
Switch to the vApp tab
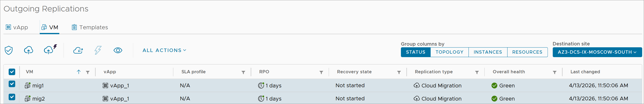click(17, 27)
